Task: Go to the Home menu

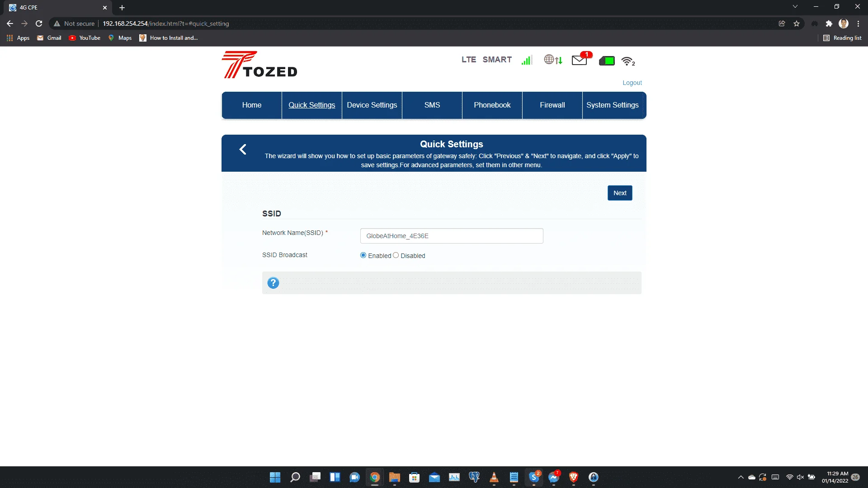Action: (251, 105)
